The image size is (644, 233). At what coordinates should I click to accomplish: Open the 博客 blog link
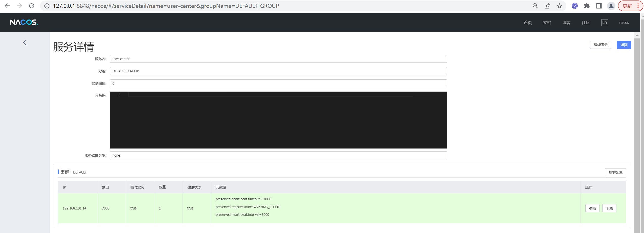pos(566,23)
